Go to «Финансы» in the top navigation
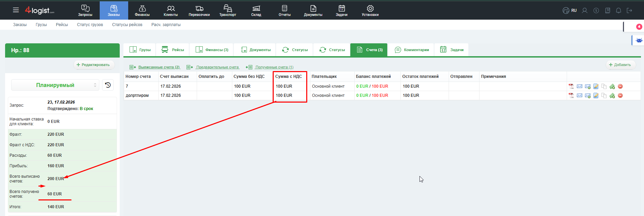The width and height of the screenshot is (644, 216). click(x=142, y=10)
